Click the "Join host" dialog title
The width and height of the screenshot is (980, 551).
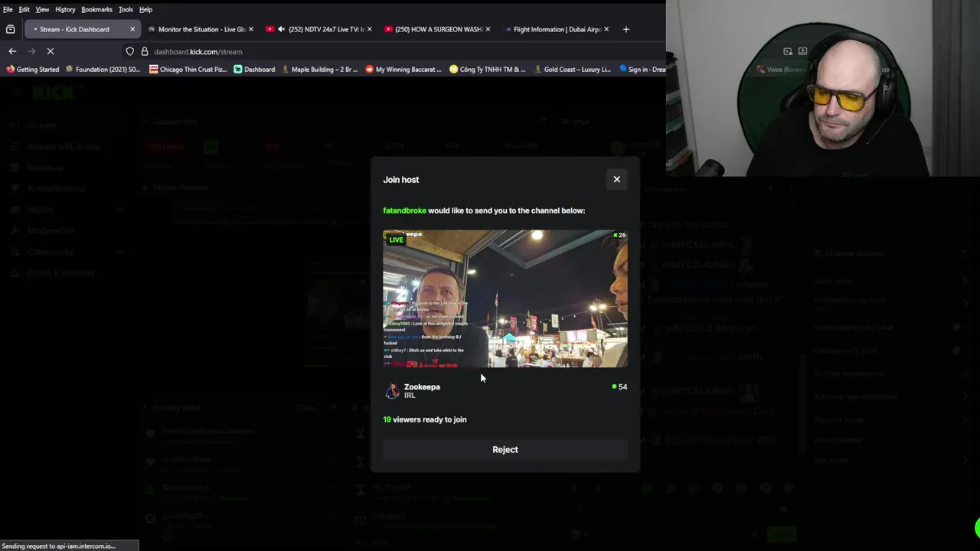click(401, 180)
